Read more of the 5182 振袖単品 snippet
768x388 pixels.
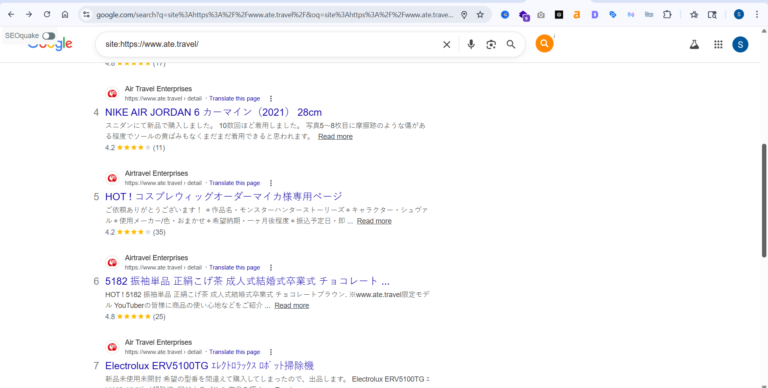[292, 306]
